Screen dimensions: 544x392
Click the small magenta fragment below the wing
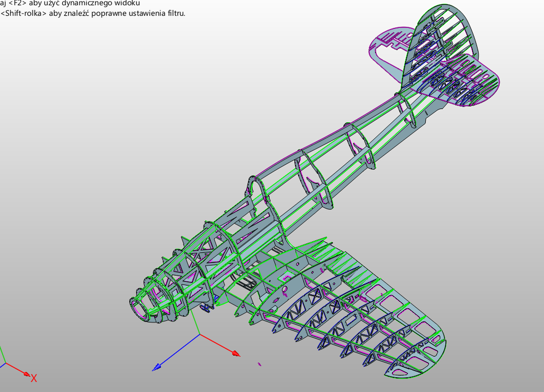click(x=259, y=364)
